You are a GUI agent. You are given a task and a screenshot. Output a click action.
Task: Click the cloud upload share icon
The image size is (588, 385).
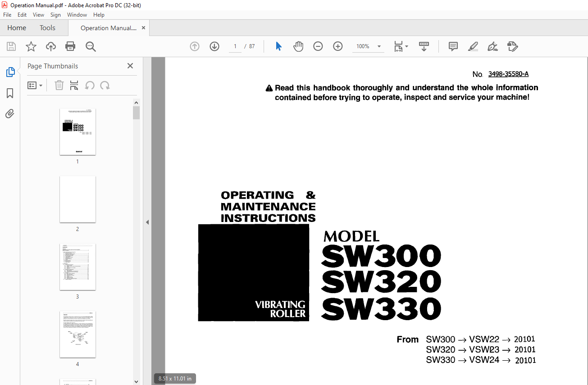[51, 46]
